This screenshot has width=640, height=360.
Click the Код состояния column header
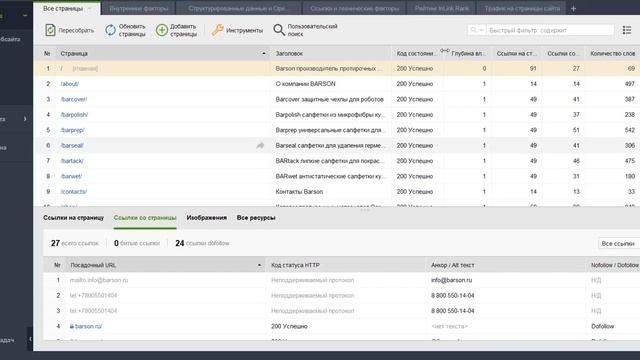416,53
